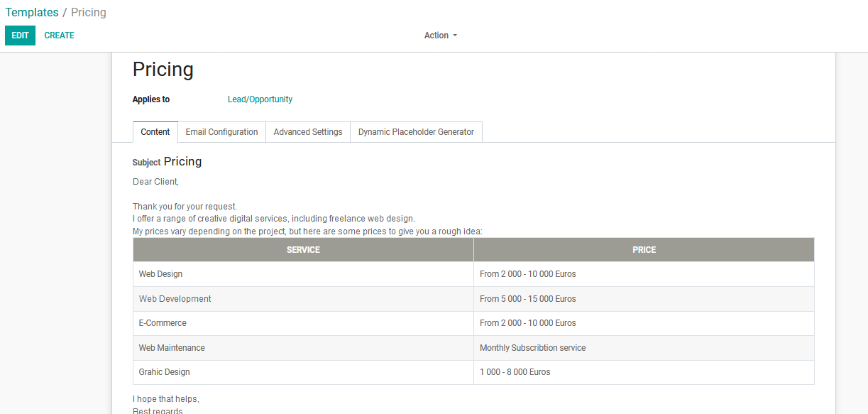Click the Web Design table cell
Screen dimensions: 868x414
[161, 274]
